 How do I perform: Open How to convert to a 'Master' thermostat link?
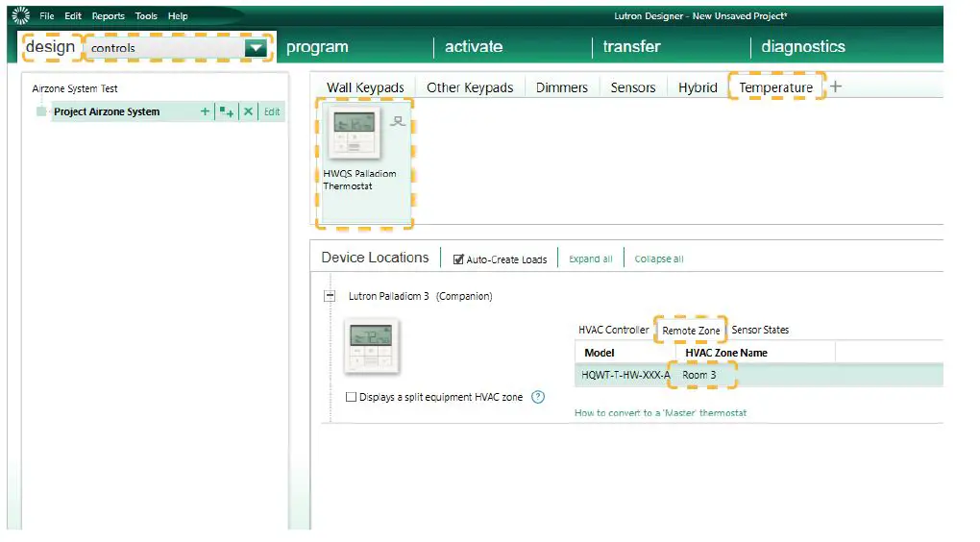click(x=661, y=412)
